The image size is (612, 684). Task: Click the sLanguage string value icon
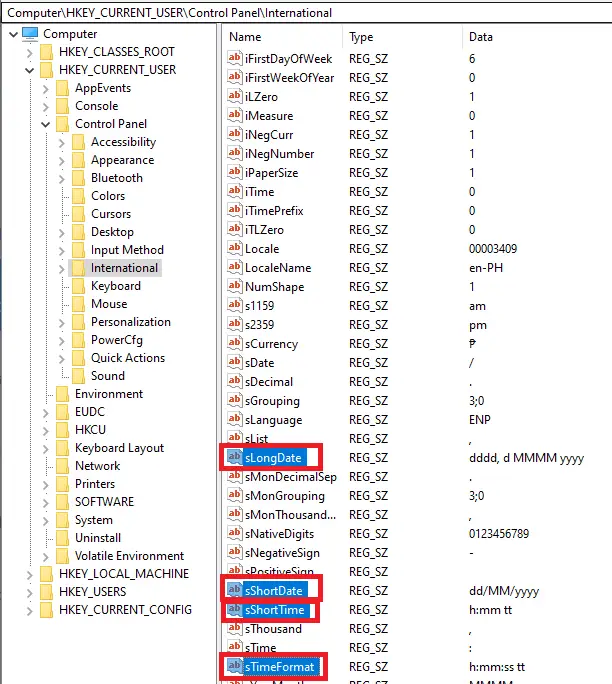coord(234,419)
